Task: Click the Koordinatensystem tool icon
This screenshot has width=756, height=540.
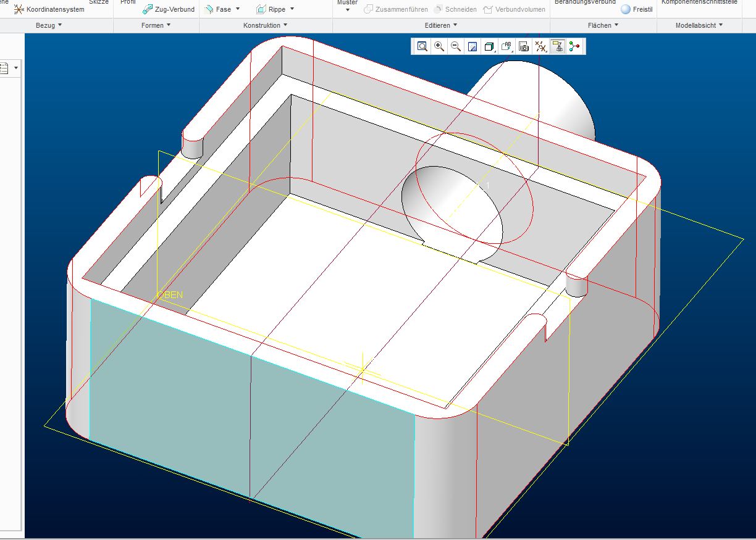Action: click(x=19, y=9)
